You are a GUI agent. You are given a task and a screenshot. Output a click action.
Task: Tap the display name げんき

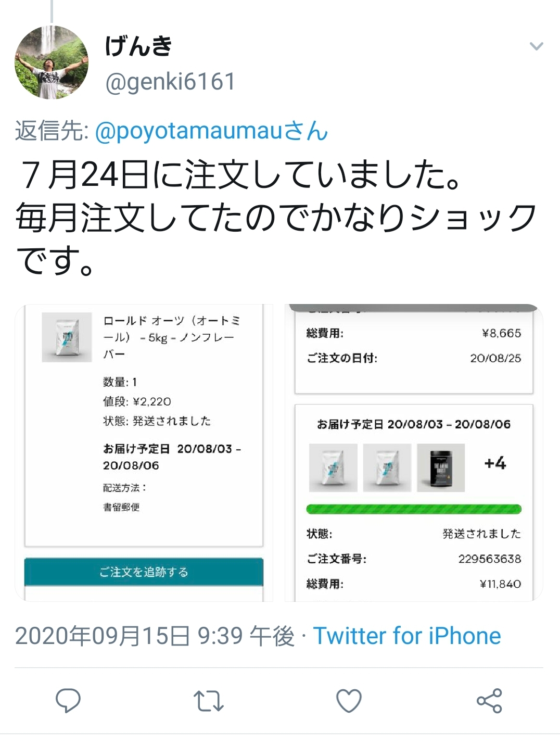138,46
